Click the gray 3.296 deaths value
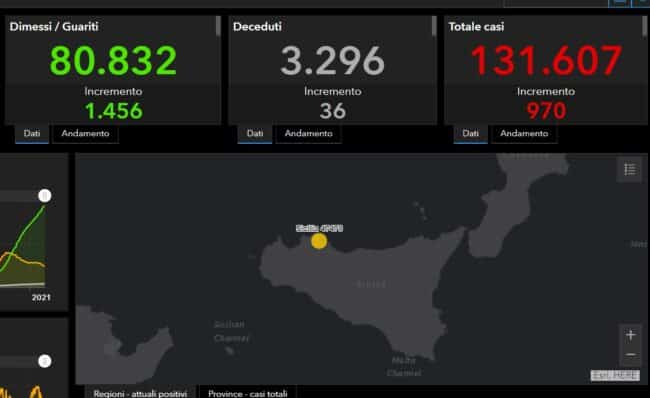This screenshot has height=398, width=650. [332, 61]
